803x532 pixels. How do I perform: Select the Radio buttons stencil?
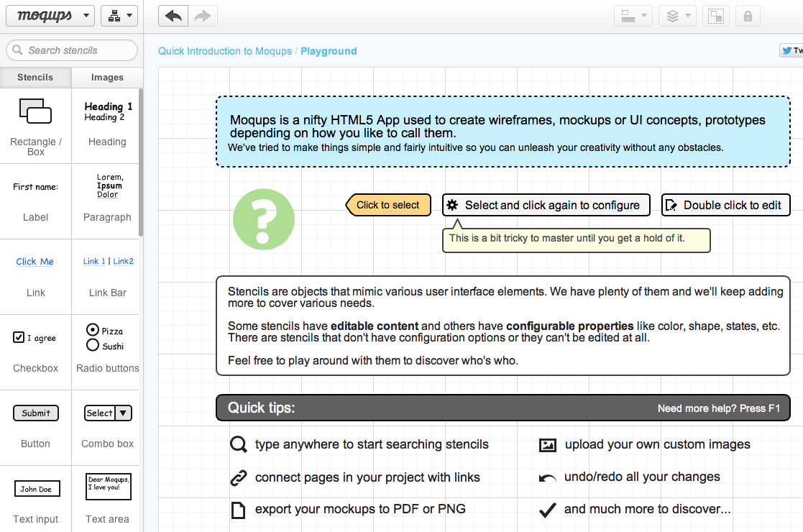(x=107, y=352)
